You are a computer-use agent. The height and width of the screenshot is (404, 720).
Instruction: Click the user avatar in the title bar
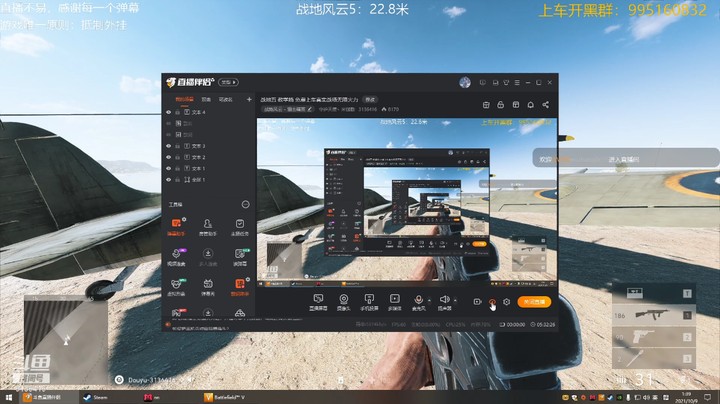(465, 83)
